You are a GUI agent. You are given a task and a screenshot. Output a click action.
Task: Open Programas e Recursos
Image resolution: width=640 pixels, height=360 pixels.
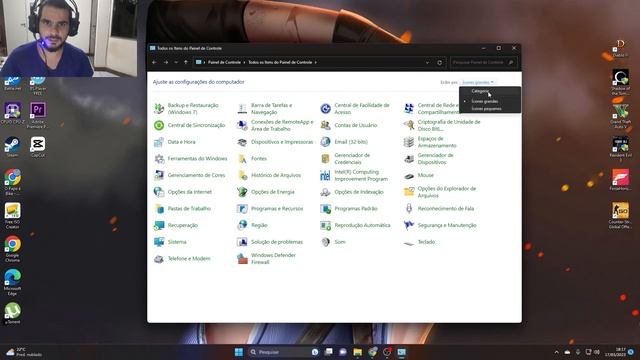point(270,209)
